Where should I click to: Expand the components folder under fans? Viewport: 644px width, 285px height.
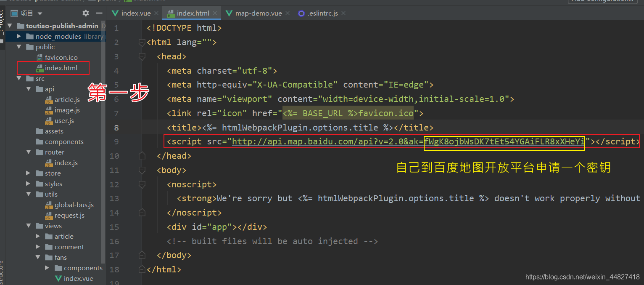tap(47, 268)
